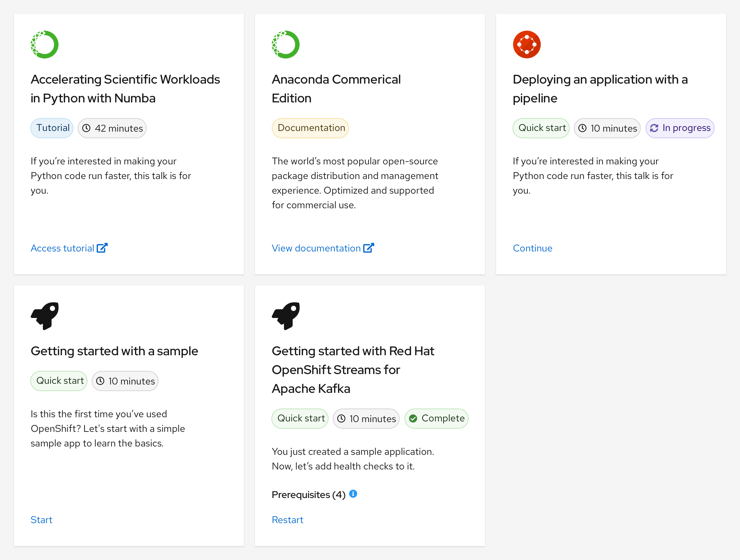Screen dimensions: 740x560
Task: Click clock icon on Getting started sample duration
Action: [100, 381]
